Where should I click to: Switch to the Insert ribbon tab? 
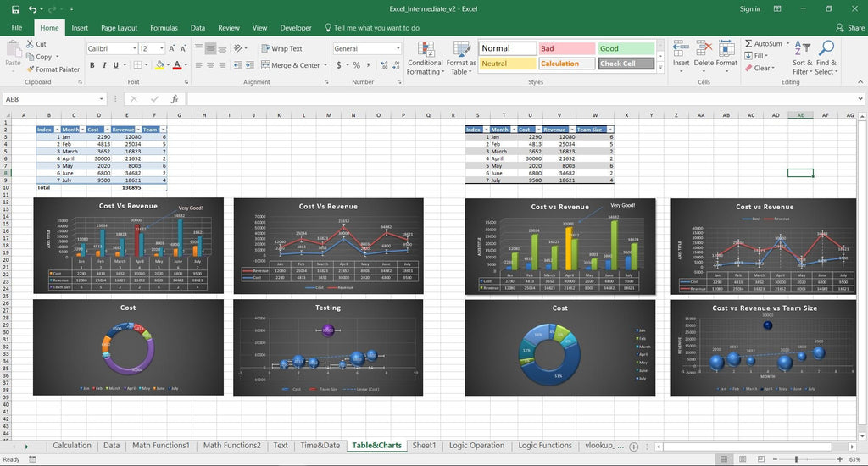pyautogui.click(x=80, y=28)
